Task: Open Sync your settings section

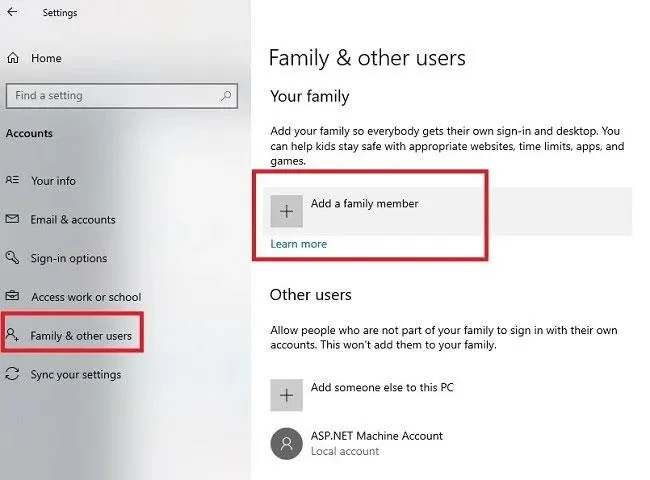Action: coord(76,374)
